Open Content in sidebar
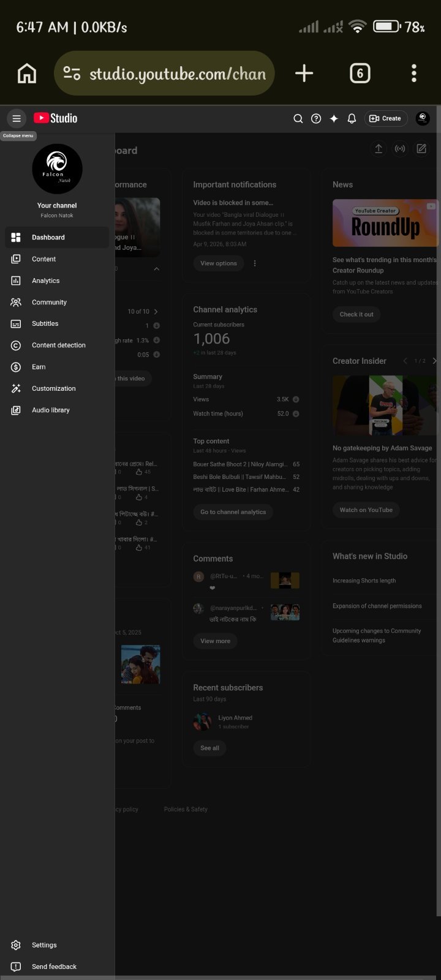 click(57, 259)
